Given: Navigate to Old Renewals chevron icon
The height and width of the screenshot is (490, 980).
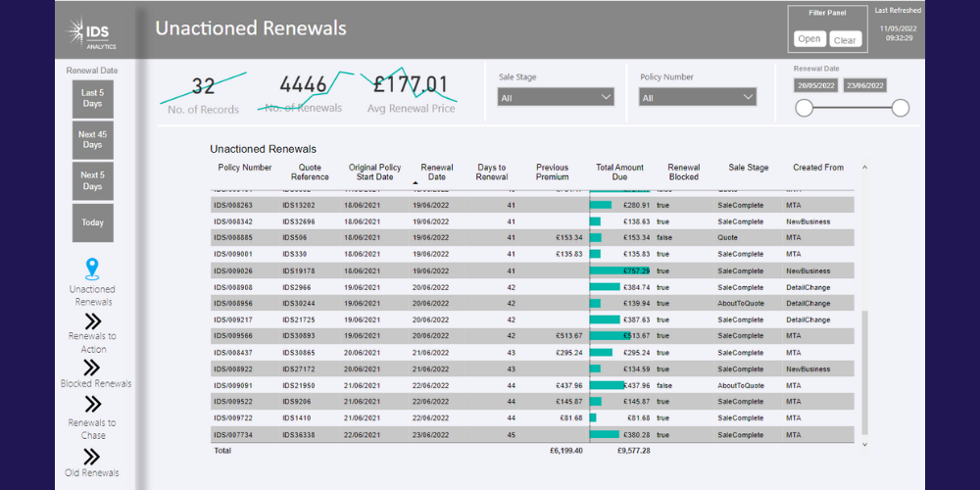Looking at the screenshot, I should point(92,457).
